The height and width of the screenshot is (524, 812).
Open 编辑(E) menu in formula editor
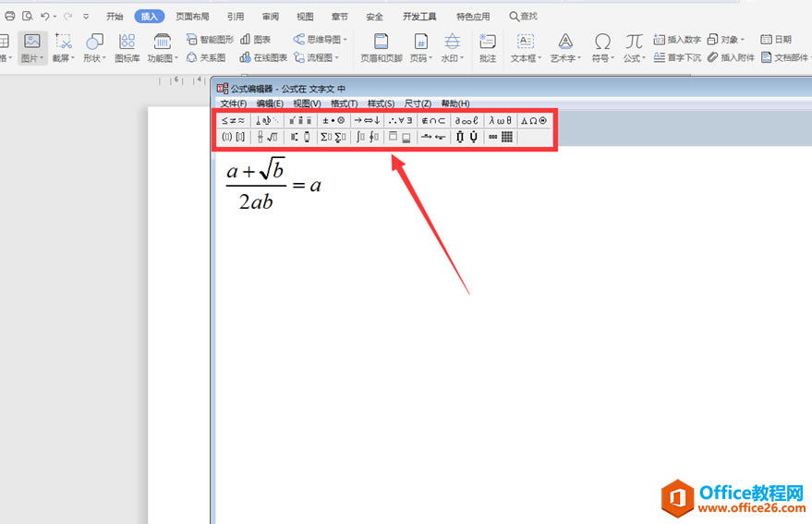(x=270, y=104)
